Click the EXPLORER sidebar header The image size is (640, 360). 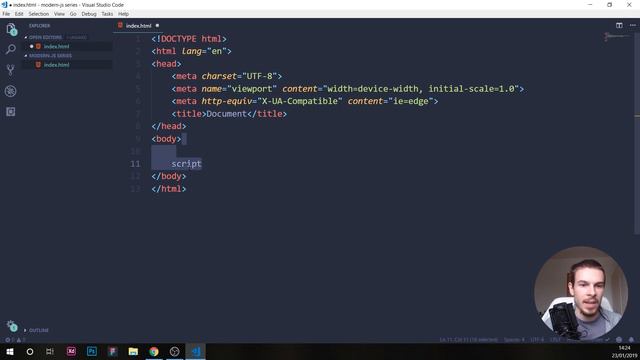(x=40, y=26)
